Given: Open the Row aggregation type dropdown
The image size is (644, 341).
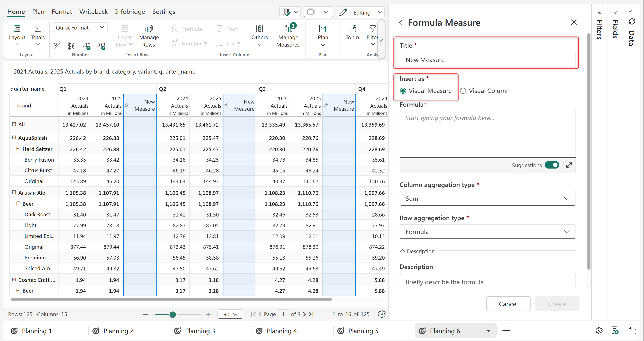Looking at the screenshot, I should [487, 232].
